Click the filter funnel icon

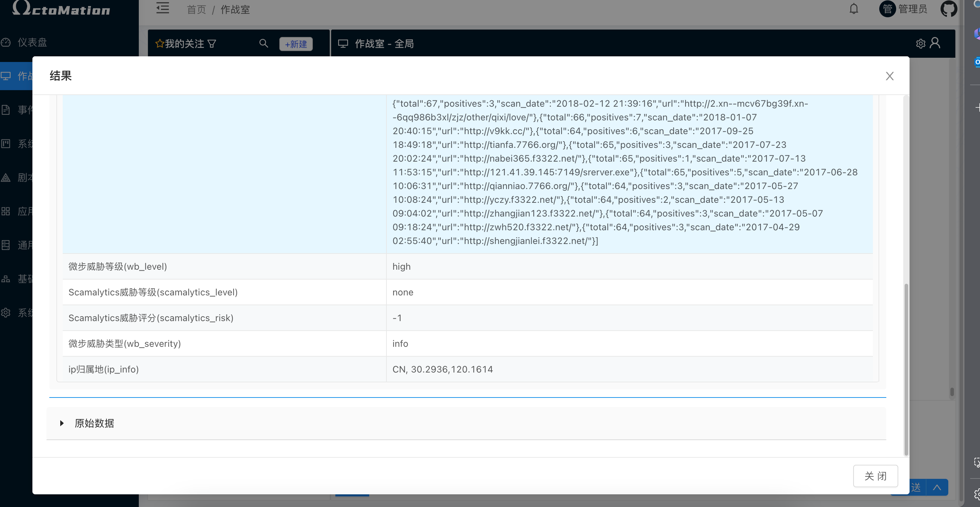pos(212,44)
